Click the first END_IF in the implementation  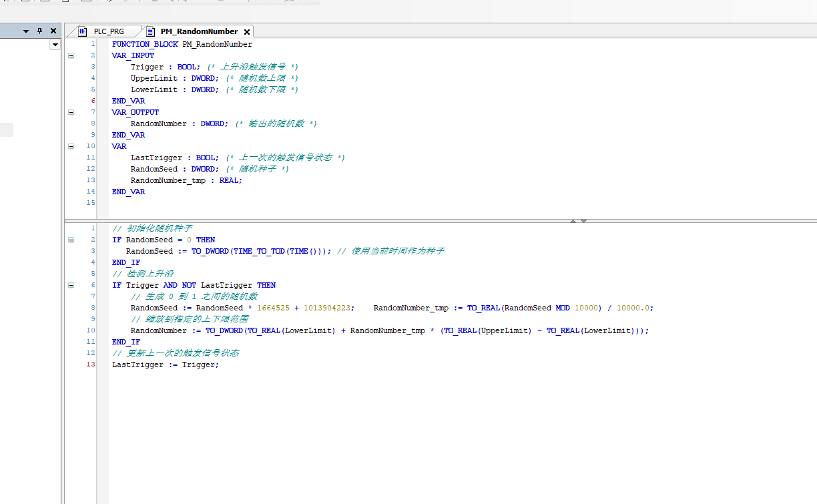[126, 262]
